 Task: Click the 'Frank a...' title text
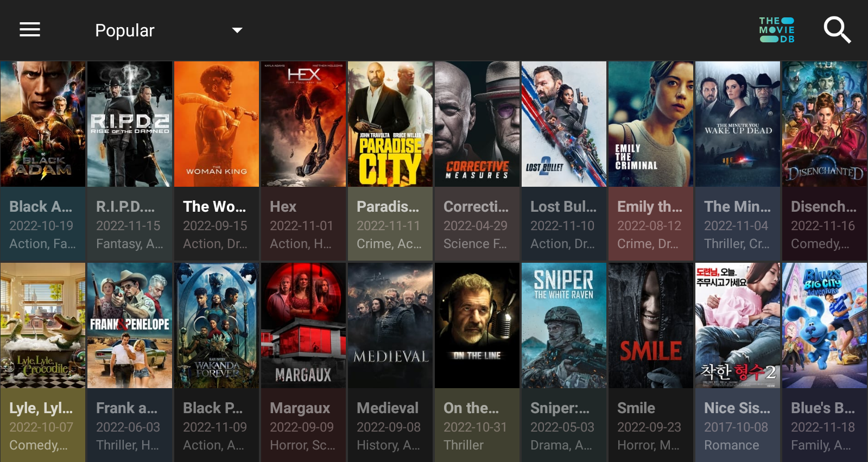tap(126, 408)
